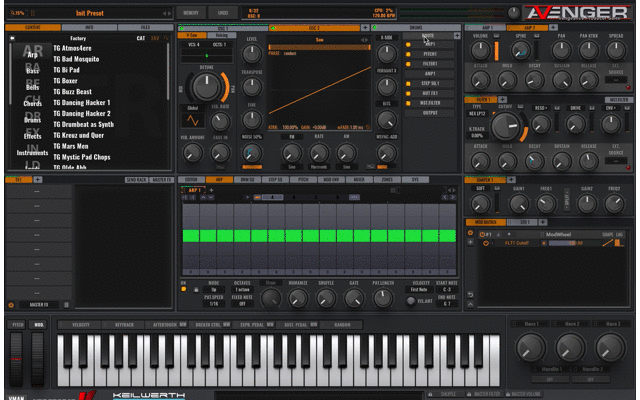640x400 pixels.
Task: Click the MEMORY button
Action: tap(191, 13)
